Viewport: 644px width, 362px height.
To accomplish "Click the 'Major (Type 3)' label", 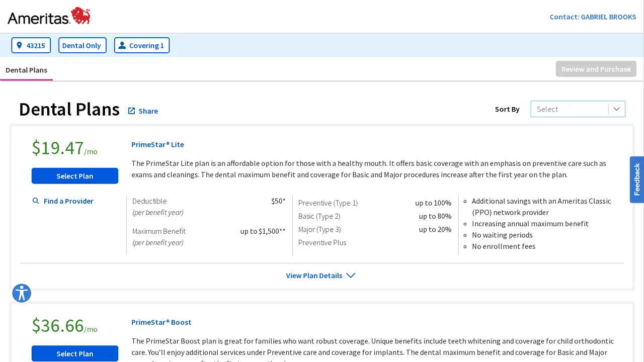I will click(319, 229).
